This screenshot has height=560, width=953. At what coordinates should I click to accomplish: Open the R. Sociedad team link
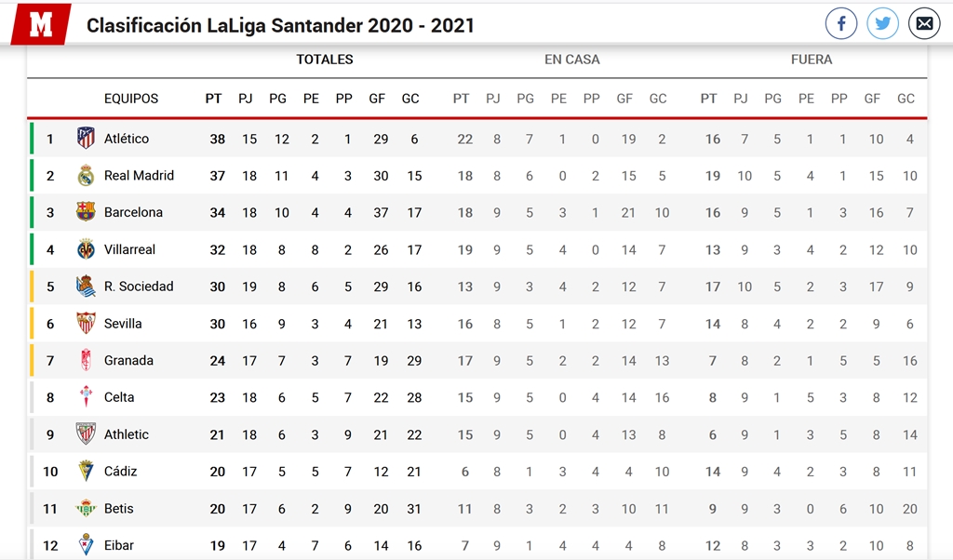tap(139, 287)
